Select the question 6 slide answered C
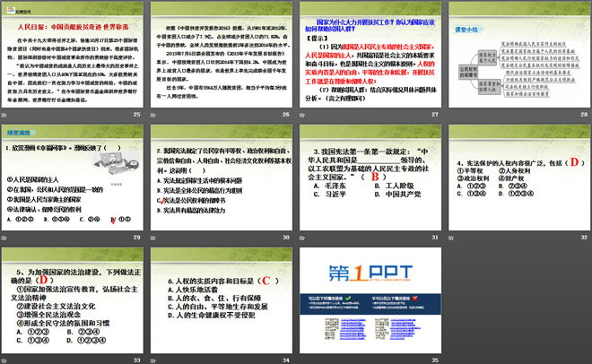Image resolution: width=592 pixels, height=364 pixels. click(x=222, y=300)
